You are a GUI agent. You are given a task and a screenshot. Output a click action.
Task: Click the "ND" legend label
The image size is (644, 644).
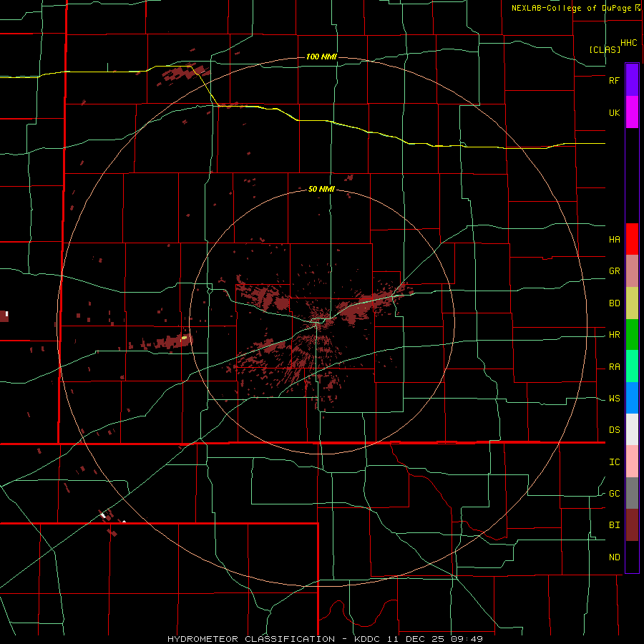pyautogui.click(x=614, y=557)
